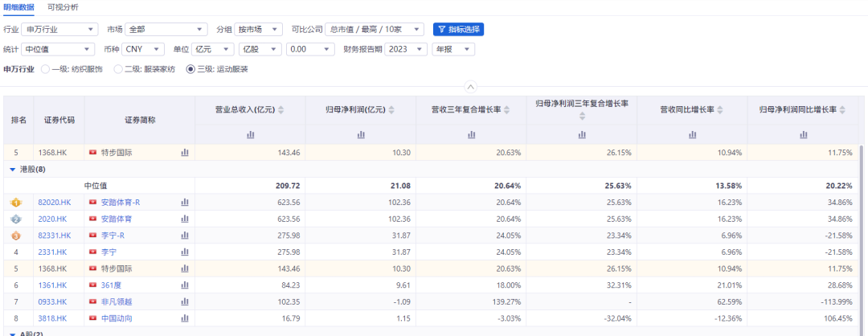The image size is (868, 336).
Task: Open the 年报 report type dropdown
Action: coord(453,49)
